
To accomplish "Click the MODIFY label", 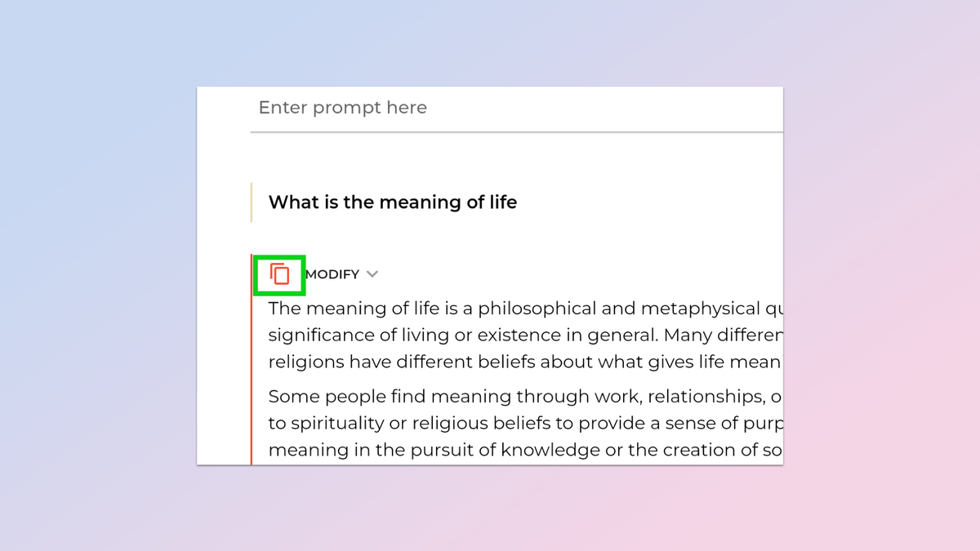I will tap(332, 274).
